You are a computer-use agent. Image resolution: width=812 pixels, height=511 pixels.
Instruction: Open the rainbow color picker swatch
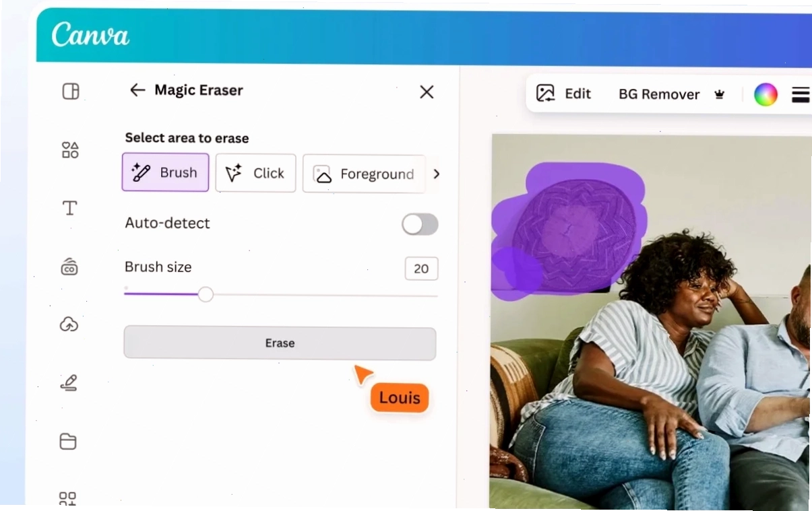tap(766, 94)
